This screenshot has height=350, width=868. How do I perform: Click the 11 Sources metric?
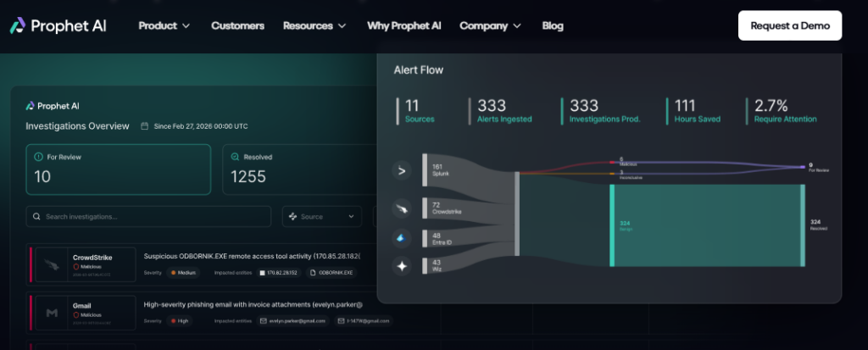[415, 110]
